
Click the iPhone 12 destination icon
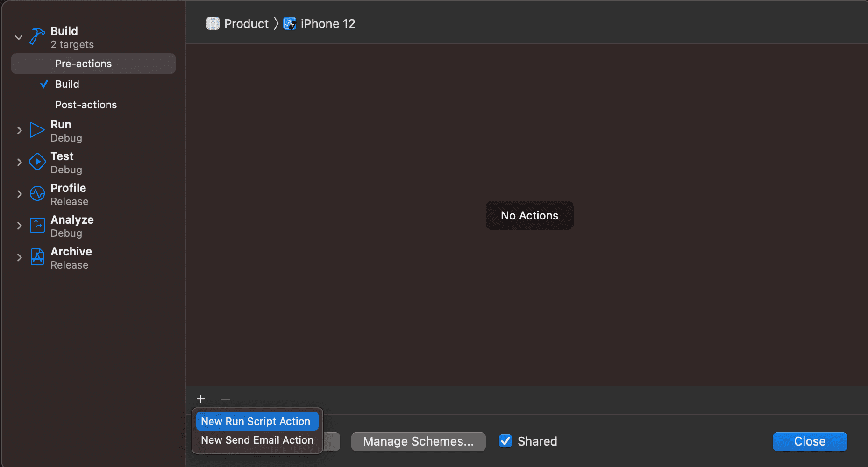(x=290, y=24)
